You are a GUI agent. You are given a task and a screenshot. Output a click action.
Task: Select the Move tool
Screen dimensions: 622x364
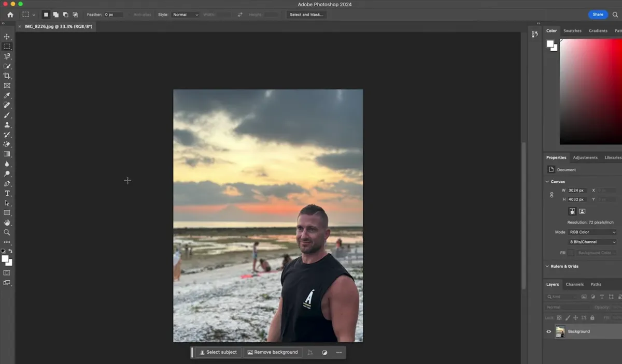[7, 37]
